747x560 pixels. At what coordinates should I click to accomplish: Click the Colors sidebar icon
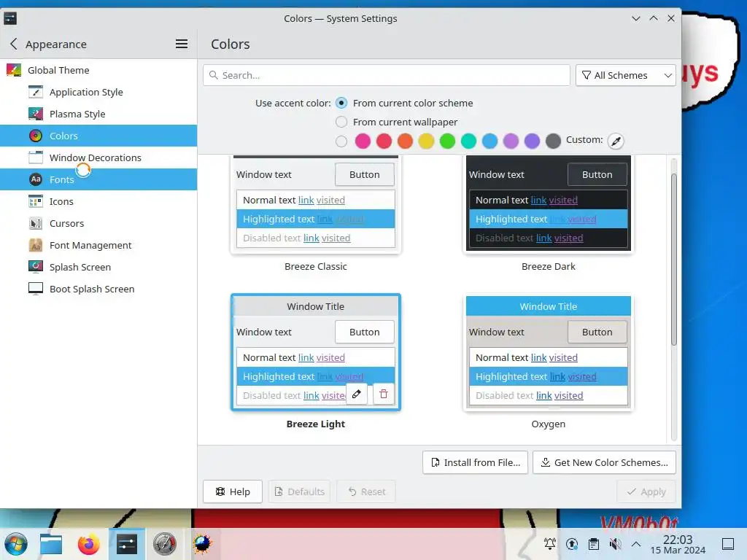(36, 136)
